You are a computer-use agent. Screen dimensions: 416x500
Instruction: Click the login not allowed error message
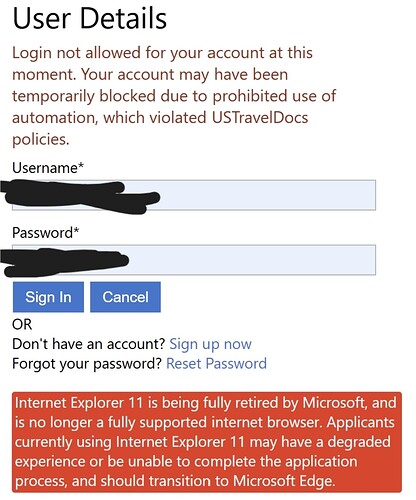click(x=174, y=96)
